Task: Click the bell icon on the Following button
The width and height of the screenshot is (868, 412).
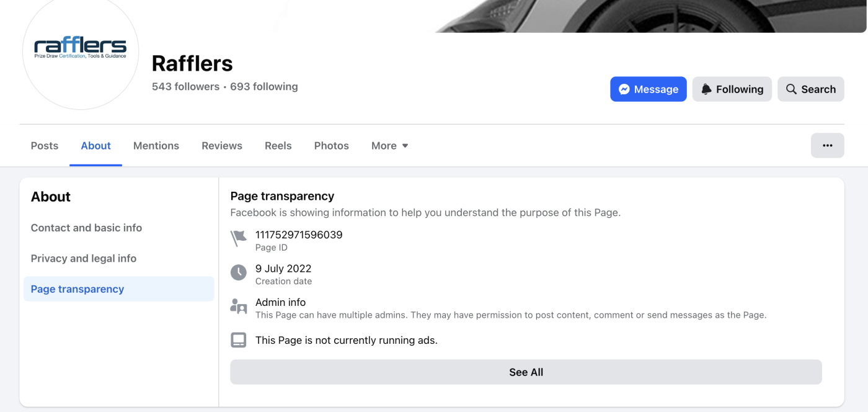Action: click(x=707, y=89)
